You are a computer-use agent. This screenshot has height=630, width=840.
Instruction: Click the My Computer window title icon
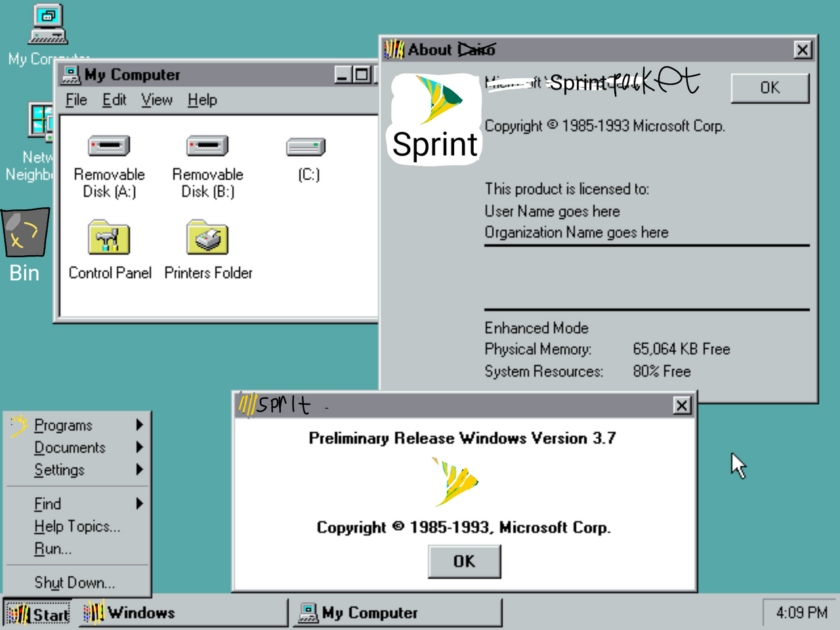(x=71, y=75)
